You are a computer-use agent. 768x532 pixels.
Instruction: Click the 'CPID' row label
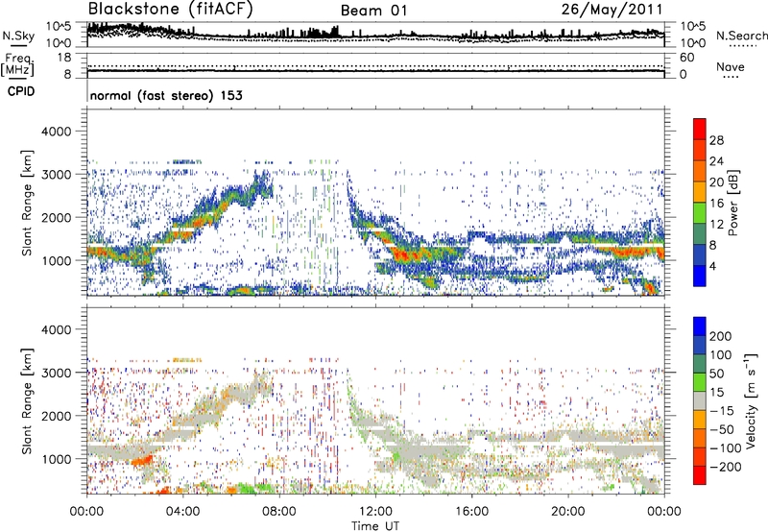point(21,91)
